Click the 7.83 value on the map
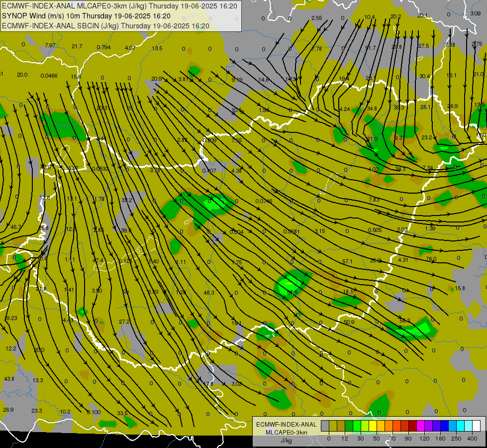Image resolution: width=487 pixels, height=448 pixels. [x=374, y=200]
